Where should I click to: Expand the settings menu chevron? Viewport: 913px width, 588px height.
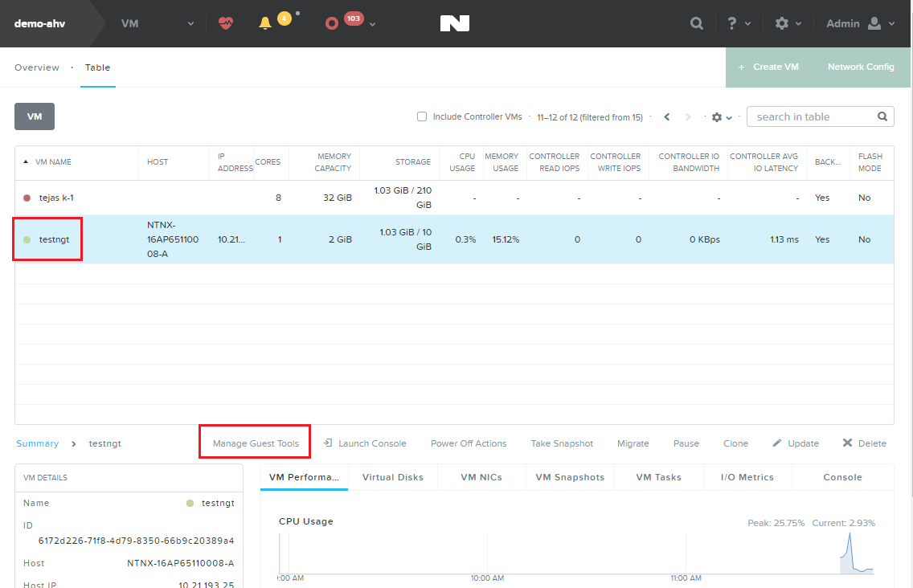(x=798, y=24)
